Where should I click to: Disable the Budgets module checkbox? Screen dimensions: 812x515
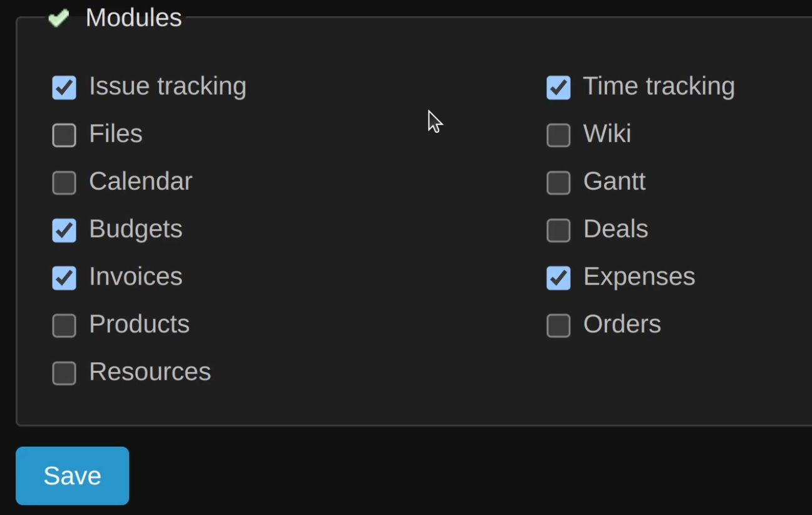[64, 231]
